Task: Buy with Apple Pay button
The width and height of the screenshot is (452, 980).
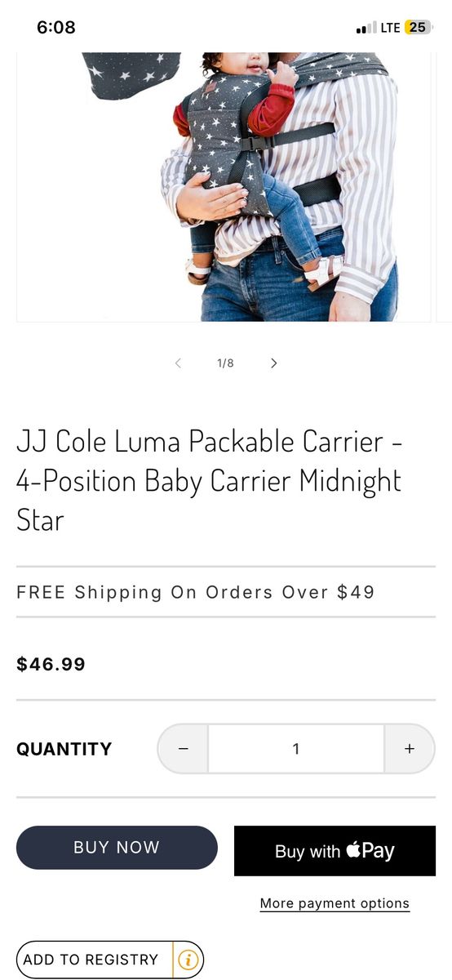Action: point(335,851)
